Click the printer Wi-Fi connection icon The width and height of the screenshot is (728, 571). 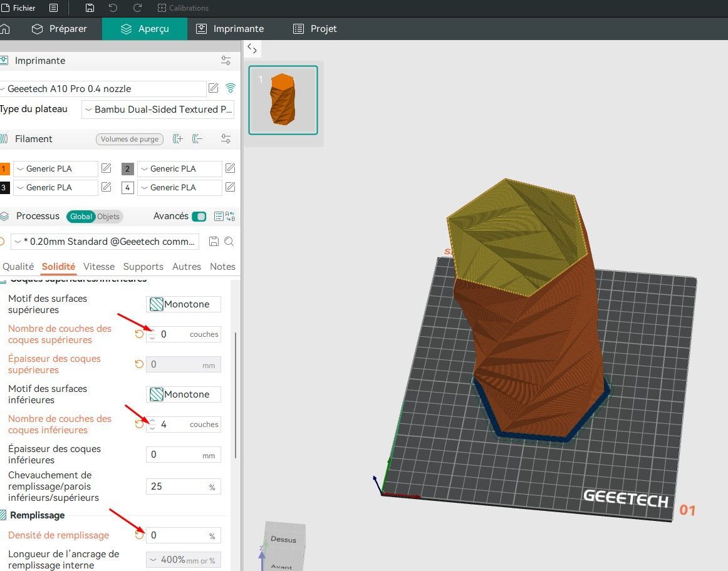coord(231,88)
